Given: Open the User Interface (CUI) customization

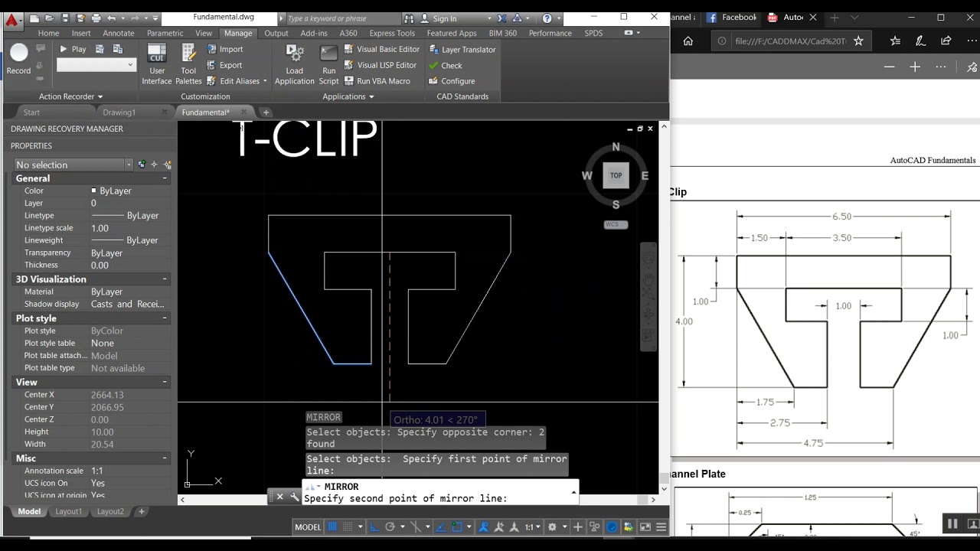Looking at the screenshot, I should 157,64.
